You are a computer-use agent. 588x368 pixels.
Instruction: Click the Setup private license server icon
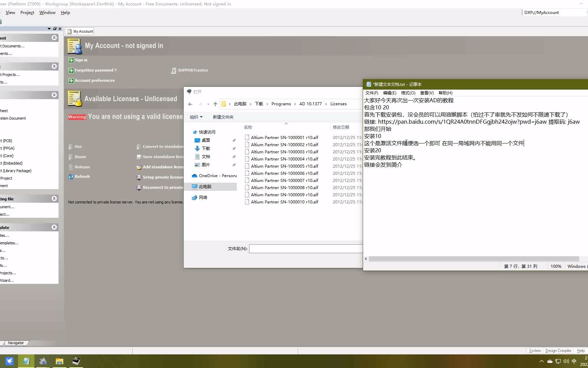click(x=139, y=177)
